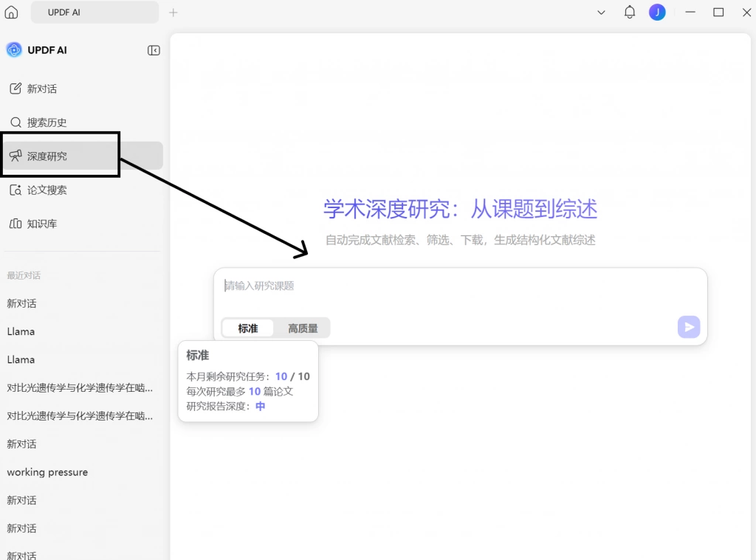Close the UPDF window
The width and height of the screenshot is (756, 560).
point(746,12)
